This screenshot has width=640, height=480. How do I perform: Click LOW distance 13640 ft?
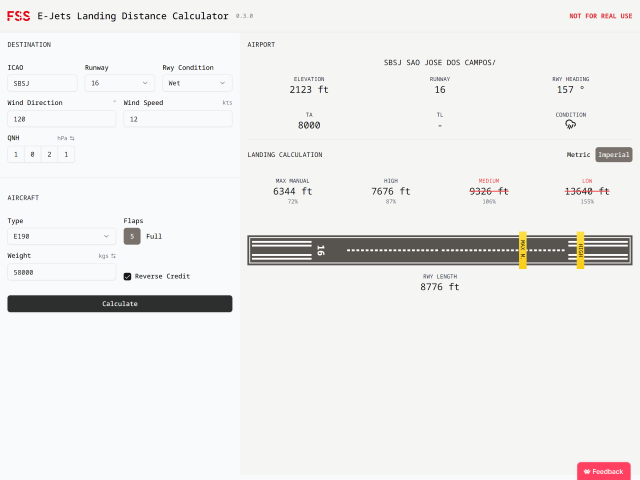(587, 191)
